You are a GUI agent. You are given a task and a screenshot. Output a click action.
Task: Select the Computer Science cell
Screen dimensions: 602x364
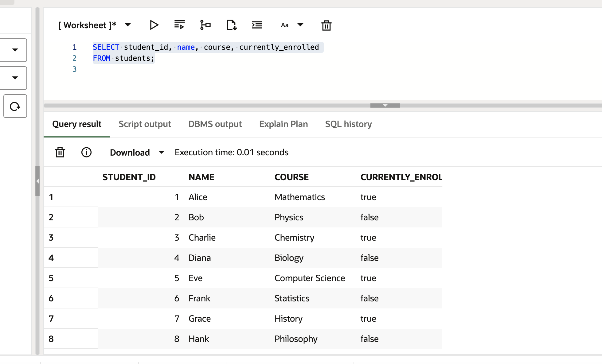tap(310, 278)
